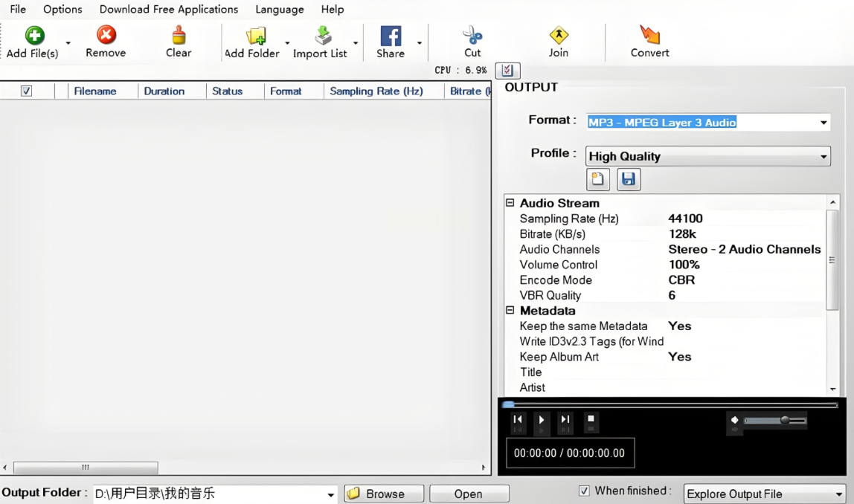Screen dimensions: 854x504
Task: Open the Language menu
Action: (279, 10)
